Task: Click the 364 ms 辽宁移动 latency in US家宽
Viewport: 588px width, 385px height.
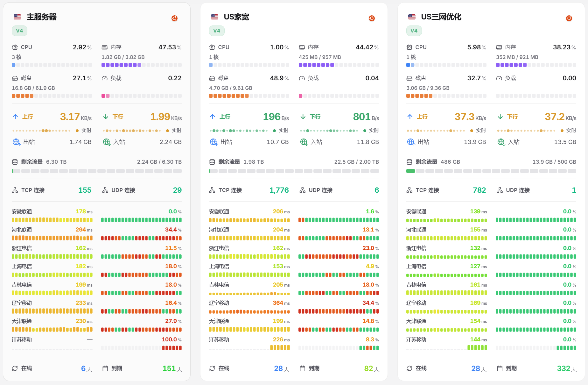Action: [281, 303]
